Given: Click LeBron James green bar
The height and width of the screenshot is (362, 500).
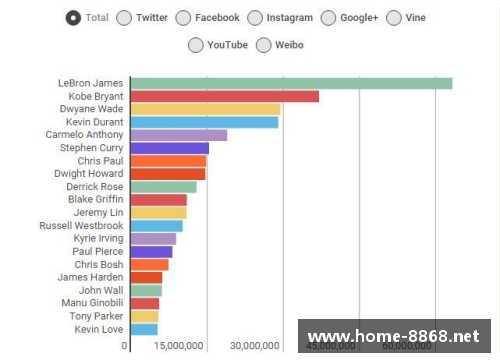Looking at the screenshot, I should 291,83.
